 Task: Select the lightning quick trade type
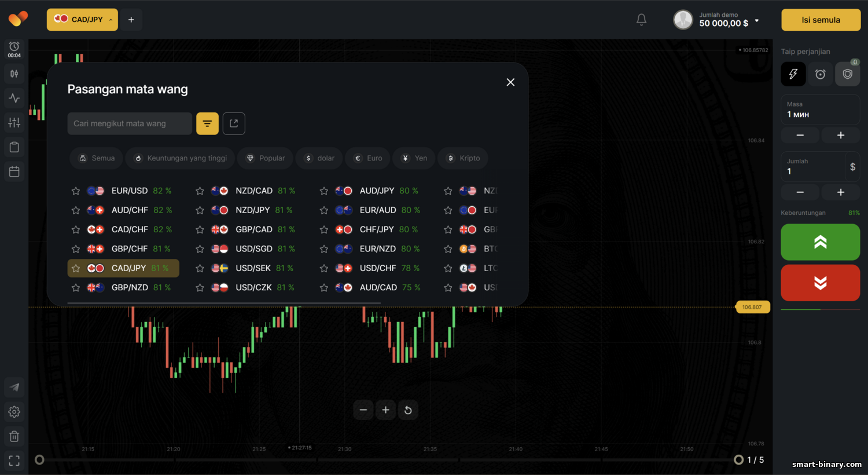coord(793,74)
